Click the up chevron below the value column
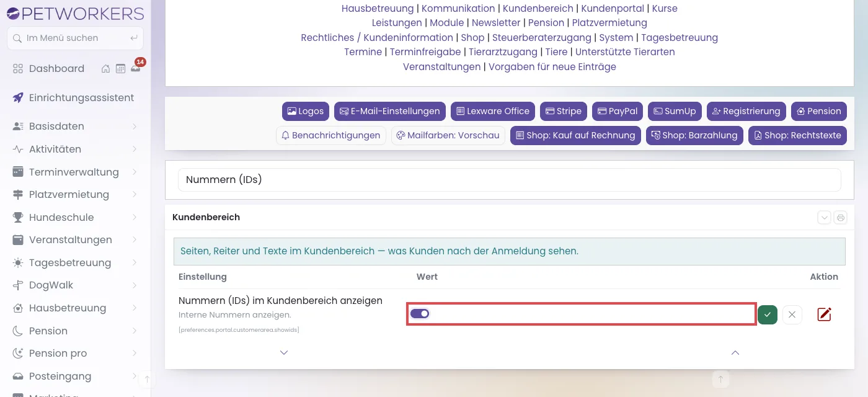 pos(735,352)
